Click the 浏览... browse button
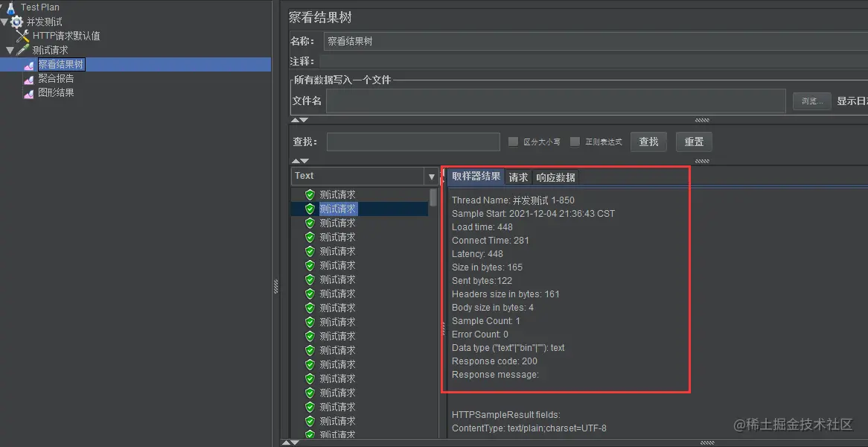The width and height of the screenshot is (868, 447). click(x=812, y=101)
